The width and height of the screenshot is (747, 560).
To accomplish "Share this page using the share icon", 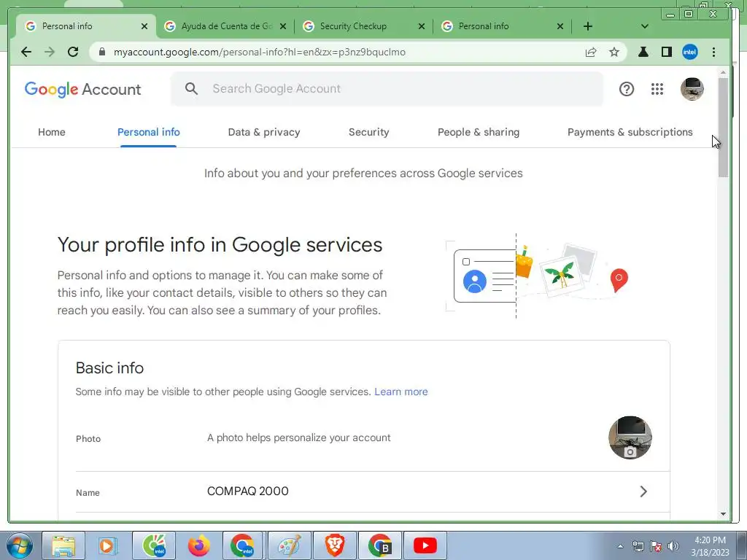I will tap(591, 52).
